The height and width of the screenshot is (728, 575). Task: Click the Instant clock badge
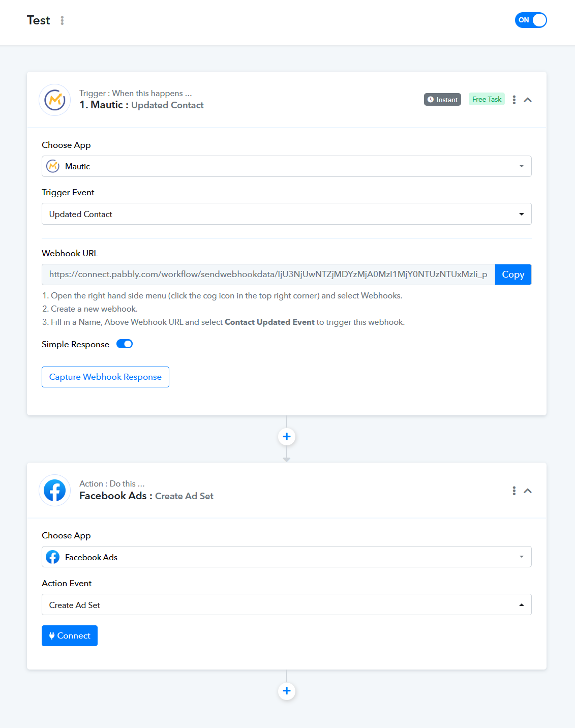pos(442,100)
